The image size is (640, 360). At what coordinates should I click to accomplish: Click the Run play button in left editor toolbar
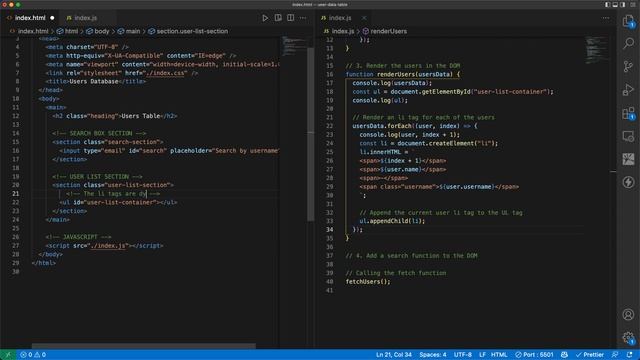point(265,18)
